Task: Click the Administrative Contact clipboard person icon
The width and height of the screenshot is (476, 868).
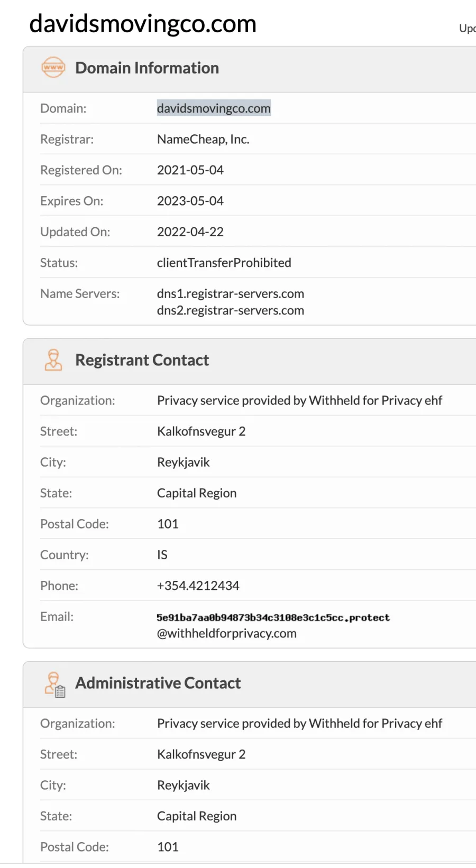Action: coord(54,684)
